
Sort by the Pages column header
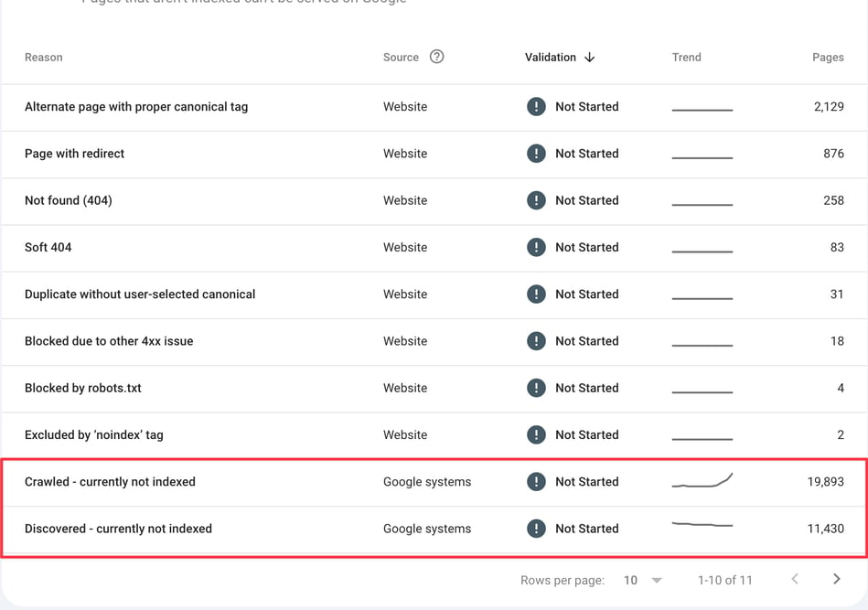[828, 57]
